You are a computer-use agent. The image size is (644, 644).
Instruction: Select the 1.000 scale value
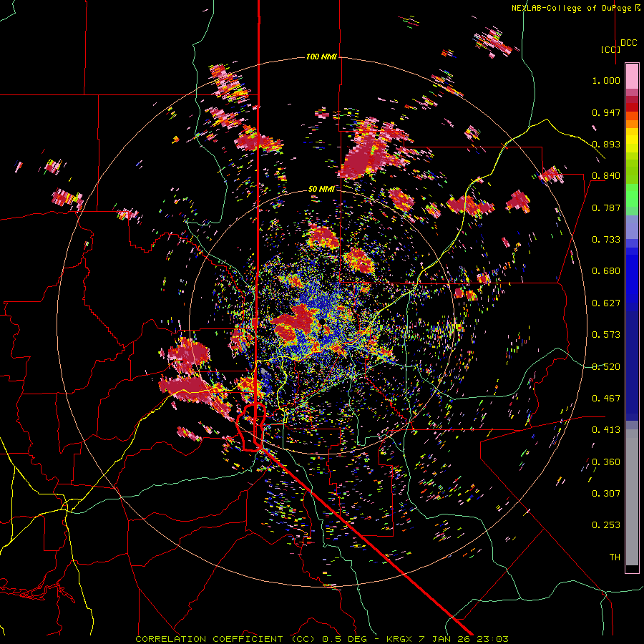[606, 80]
